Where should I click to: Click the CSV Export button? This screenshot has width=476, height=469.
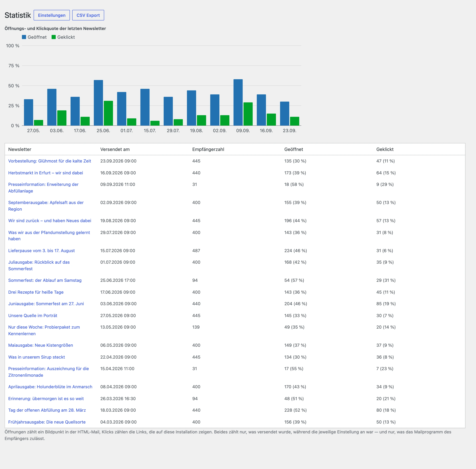click(88, 15)
